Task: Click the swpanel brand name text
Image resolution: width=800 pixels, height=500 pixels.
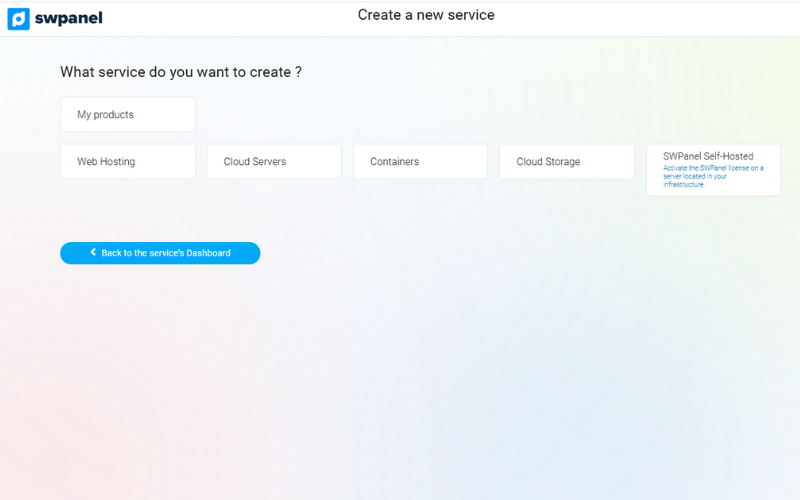Action: pyautogui.click(x=68, y=18)
